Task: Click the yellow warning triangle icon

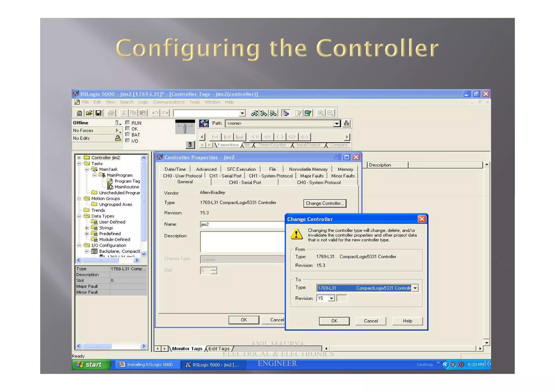Action: pyautogui.click(x=296, y=234)
